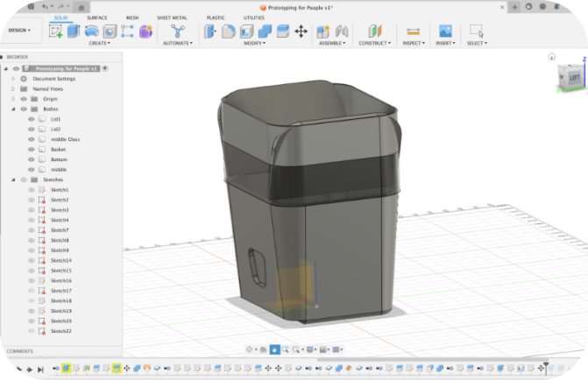
Task: Open the DESIGN workspace dropdown
Action: [x=19, y=30]
